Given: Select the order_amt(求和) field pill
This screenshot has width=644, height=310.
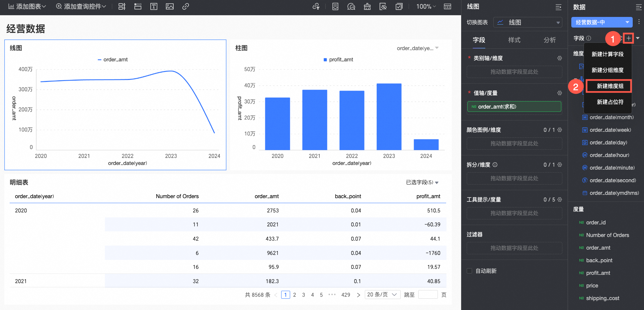Looking at the screenshot, I should 514,107.
